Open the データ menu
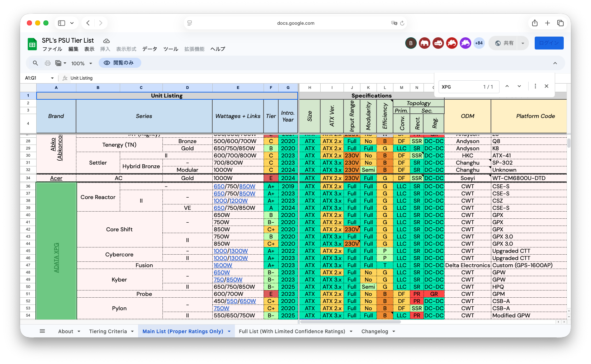 click(150, 49)
